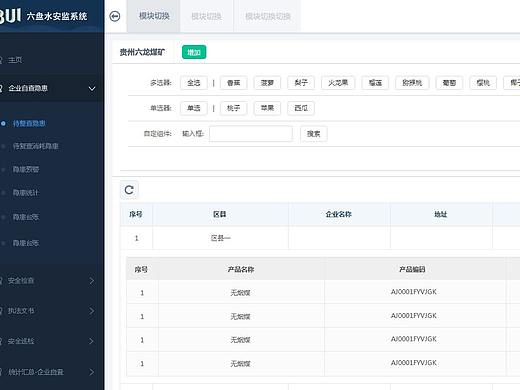The height and width of the screenshot is (390, 520).
Task: Click the 区县一 table cell
Action: tap(220, 238)
